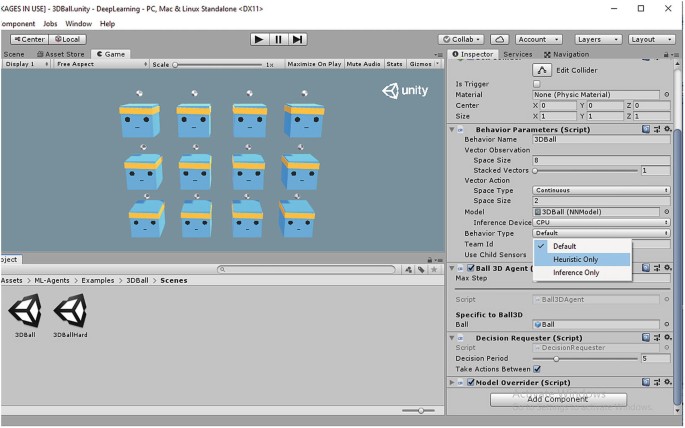This screenshot has width=685, height=428.
Task: Open Behavior Parameters settings gear
Action: 668,129
